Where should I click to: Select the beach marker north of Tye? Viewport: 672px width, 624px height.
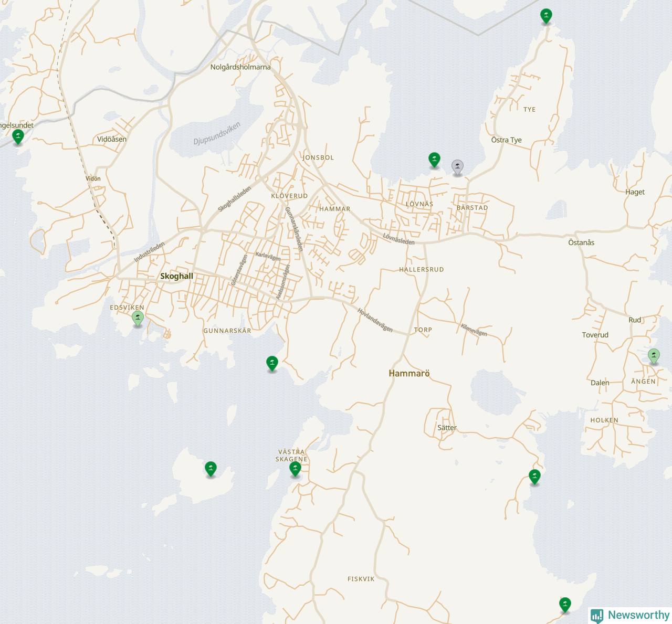click(546, 16)
